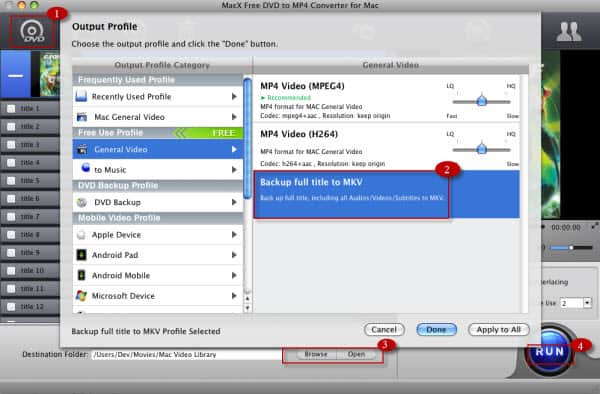Select Backup full title to MKV profile
The image size is (600, 394).
(x=386, y=195)
